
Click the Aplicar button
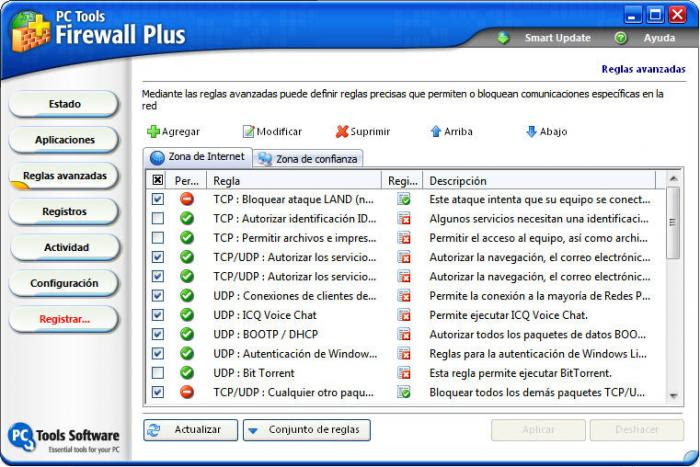click(538, 430)
